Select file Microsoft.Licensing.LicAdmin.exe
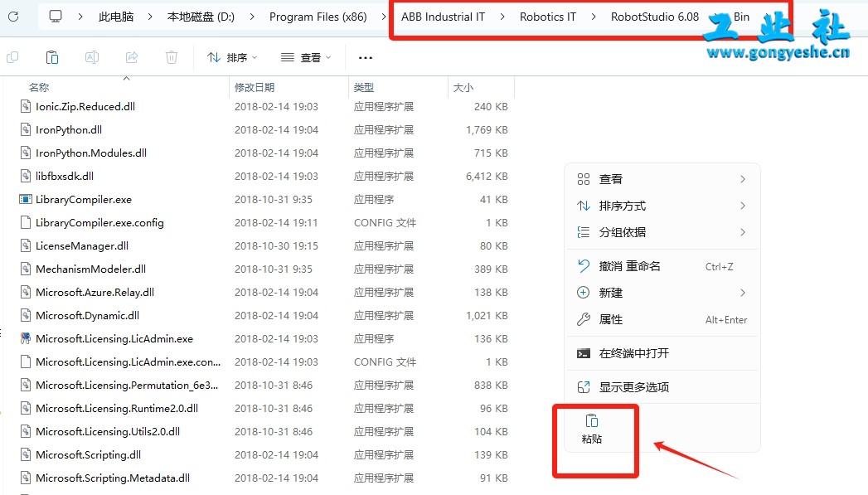 pos(114,339)
